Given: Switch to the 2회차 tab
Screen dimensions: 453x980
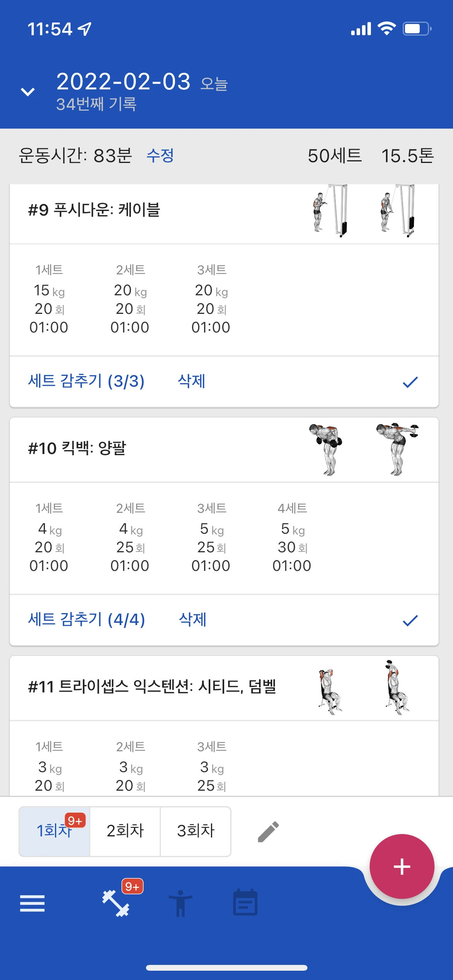Looking at the screenshot, I should 125,831.
